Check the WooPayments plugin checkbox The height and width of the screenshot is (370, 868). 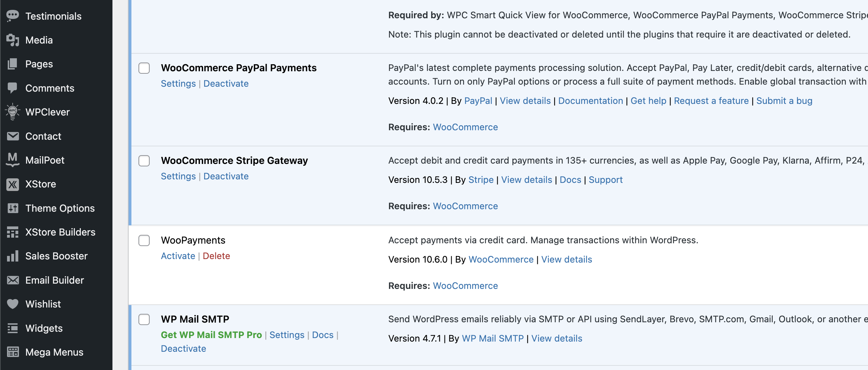[x=144, y=240]
